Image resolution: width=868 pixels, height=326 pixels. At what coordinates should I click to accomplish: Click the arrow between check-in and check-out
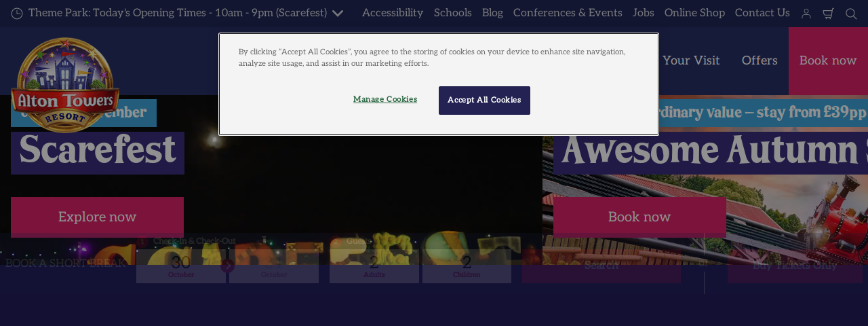[227, 266]
